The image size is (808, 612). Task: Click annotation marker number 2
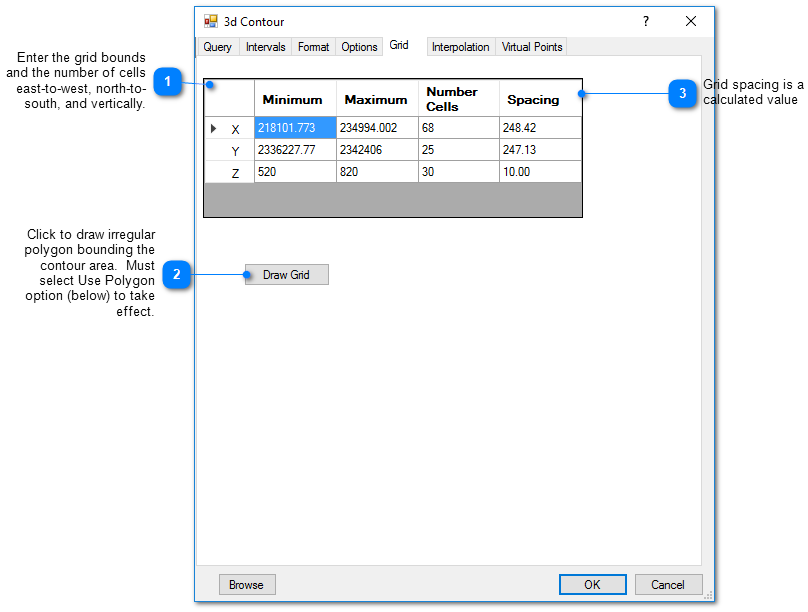[177, 274]
